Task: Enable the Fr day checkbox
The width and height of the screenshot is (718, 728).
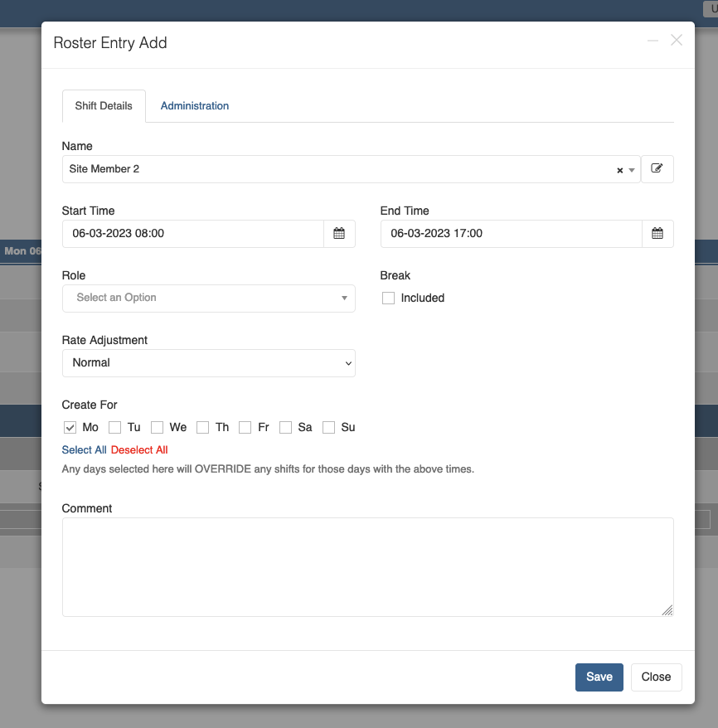Action: click(x=245, y=427)
